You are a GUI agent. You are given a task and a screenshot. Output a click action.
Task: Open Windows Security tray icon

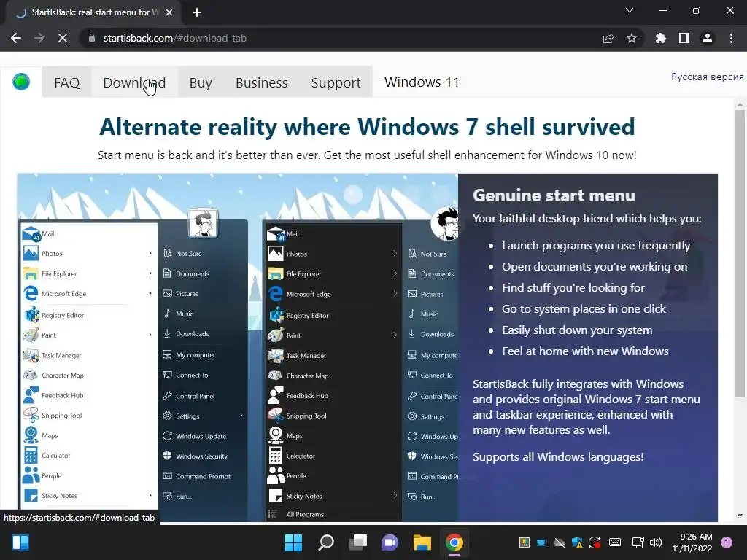click(577, 542)
